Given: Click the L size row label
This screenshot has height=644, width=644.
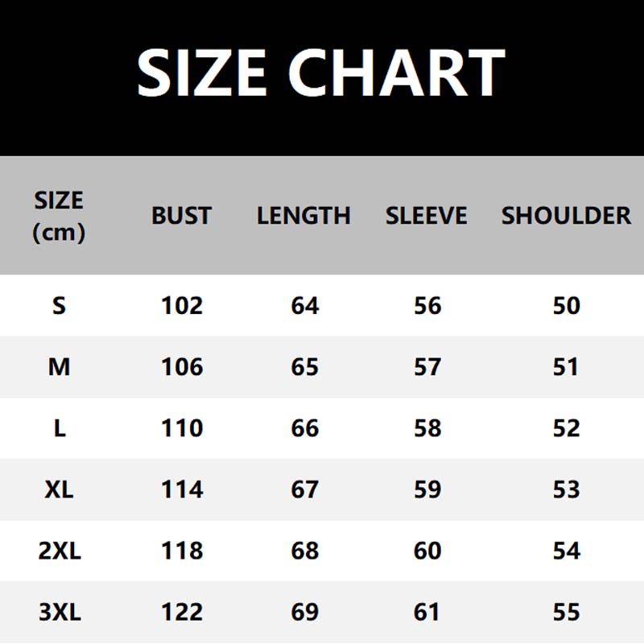Looking at the screenshot, I should 59,428.
